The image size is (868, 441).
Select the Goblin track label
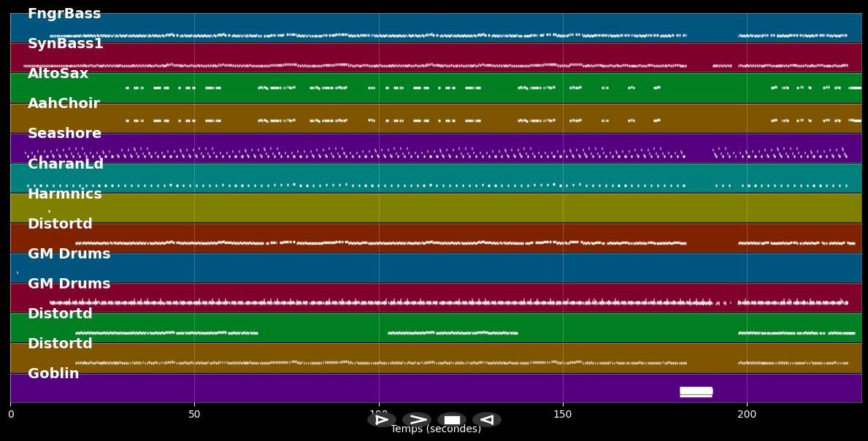coord(53,374)
